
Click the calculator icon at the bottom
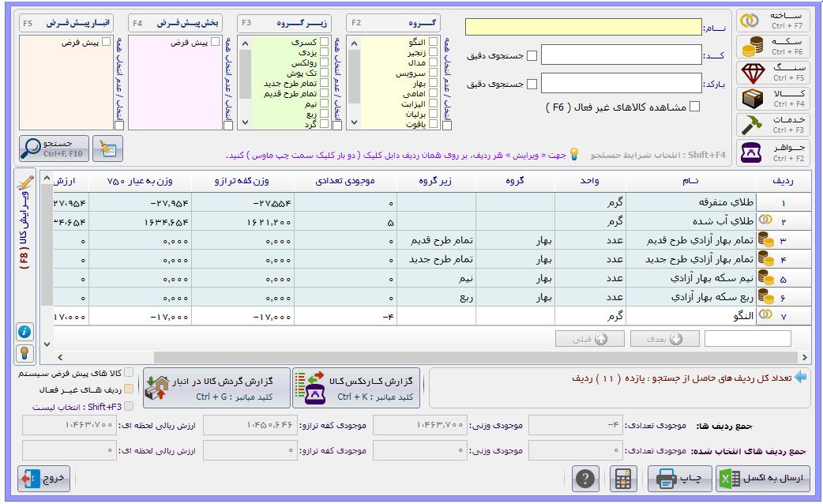point(625,479)
